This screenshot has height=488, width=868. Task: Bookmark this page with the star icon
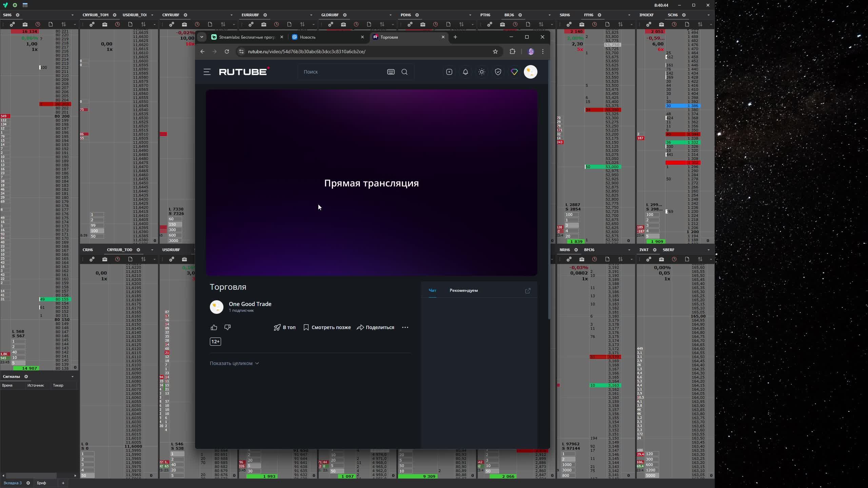495,52
